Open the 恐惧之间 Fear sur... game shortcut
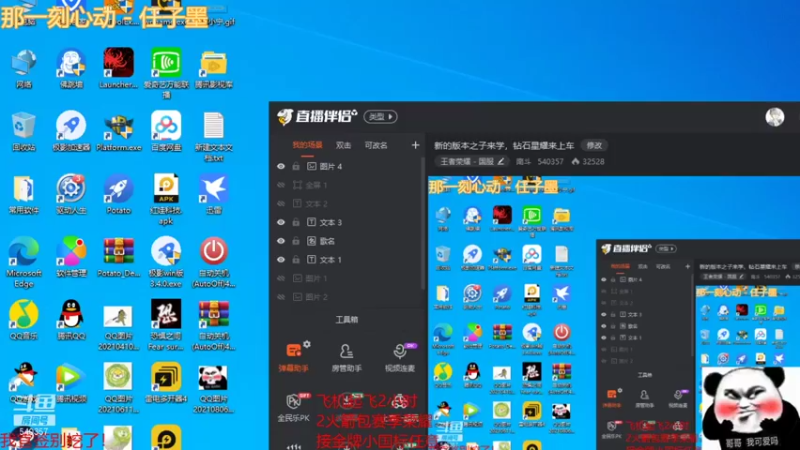The height and width of the screenshot is (450, 800). tap(166, 325)
